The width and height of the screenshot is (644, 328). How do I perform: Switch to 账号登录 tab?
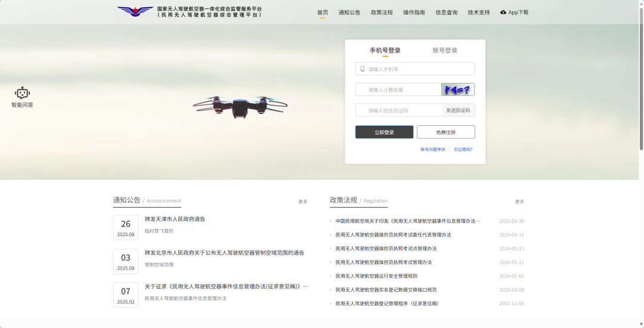click(x=445, y=51)
